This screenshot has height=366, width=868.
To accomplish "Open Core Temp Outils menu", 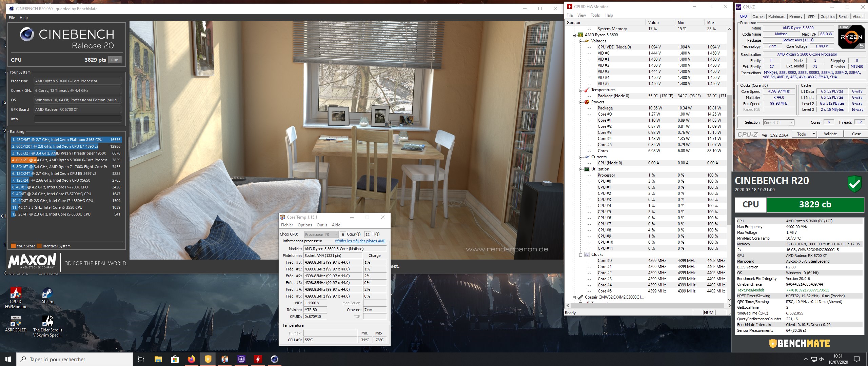I will click(322, 225).
